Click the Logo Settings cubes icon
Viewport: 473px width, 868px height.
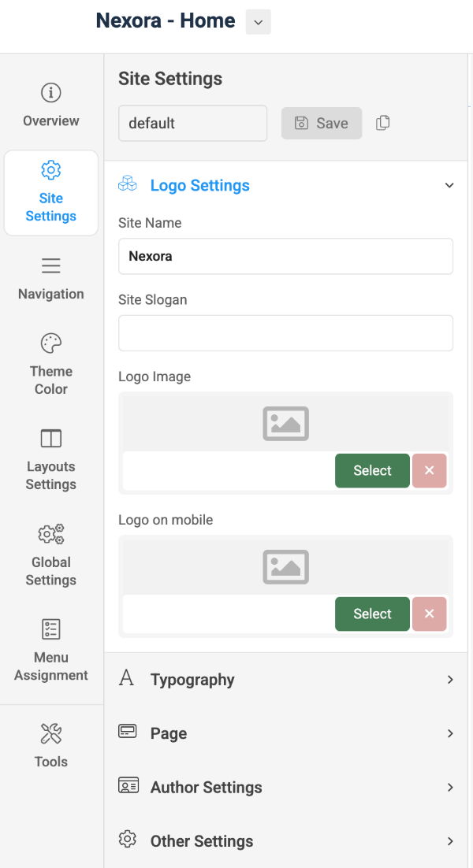point(128,184)
